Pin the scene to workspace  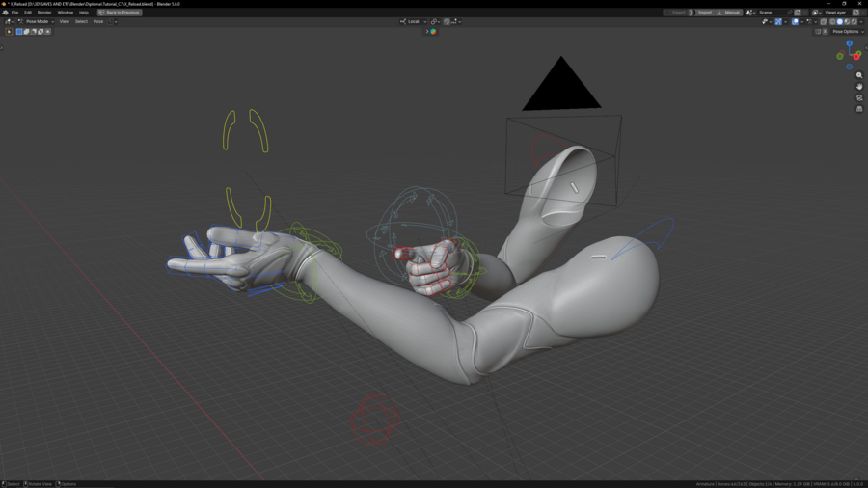coord(789,13)
